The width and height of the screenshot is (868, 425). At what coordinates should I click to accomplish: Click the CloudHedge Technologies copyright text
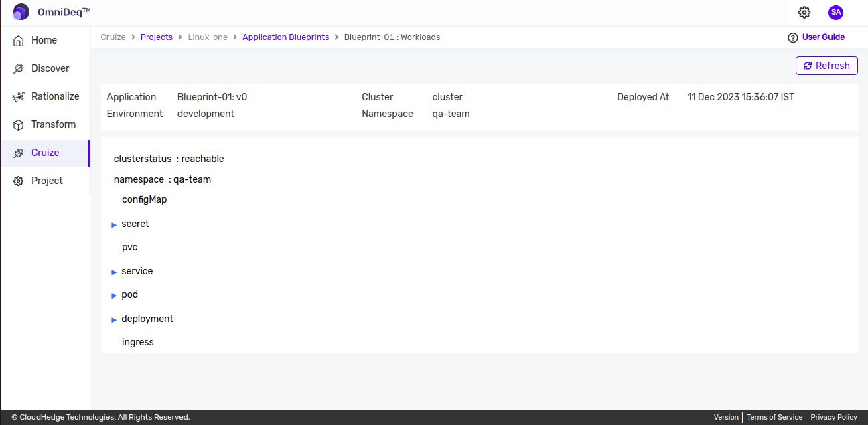[100, 417]
